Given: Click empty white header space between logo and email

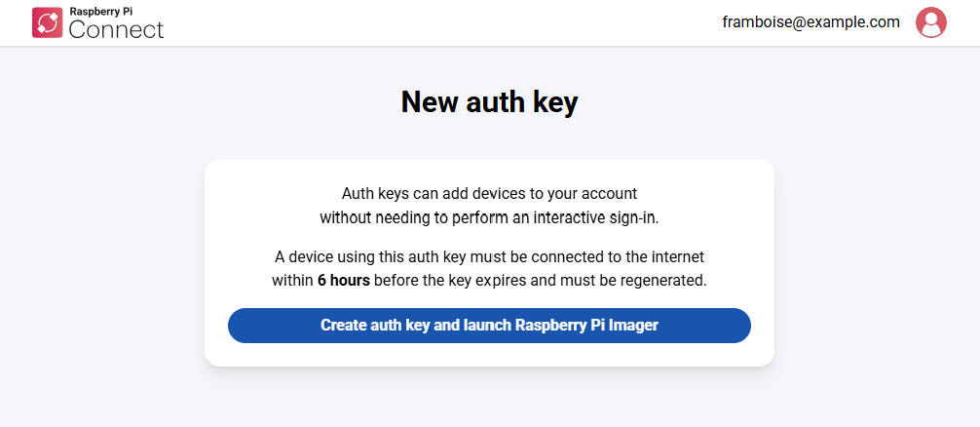Looking at the screenshot, I should [438, 22].
